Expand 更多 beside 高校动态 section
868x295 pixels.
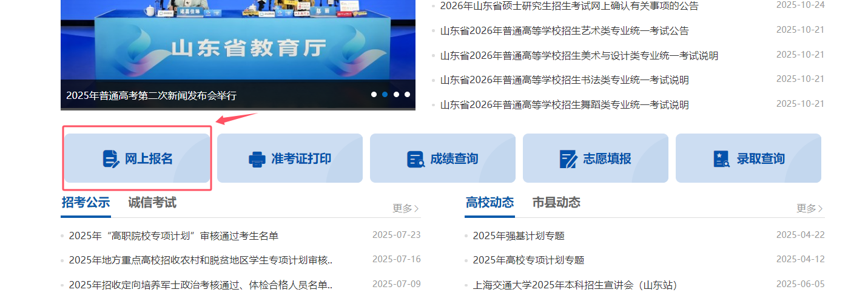click(x=809, y=208)
